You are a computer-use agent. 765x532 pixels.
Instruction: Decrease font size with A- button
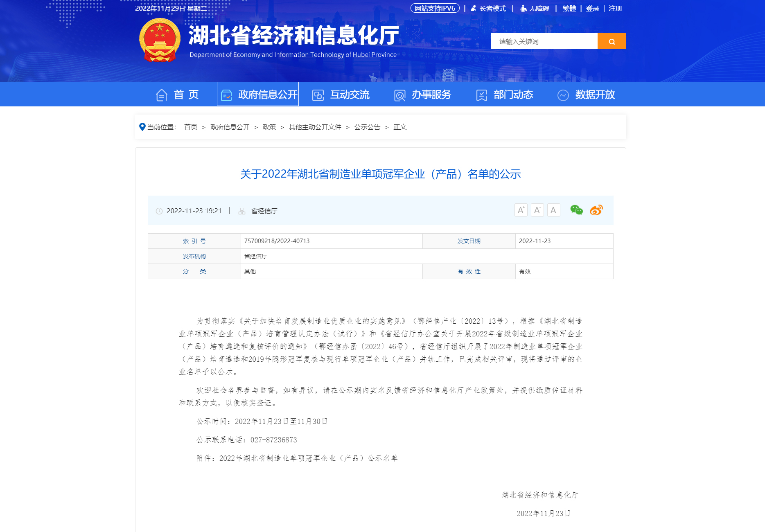coord(537,210)
